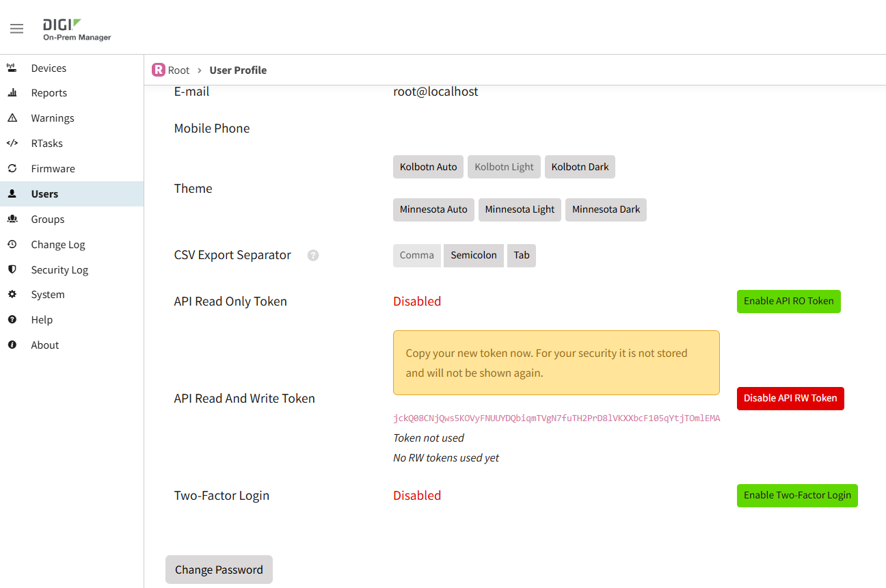
Task: Select the Kolbotn Dark theme
Action: click(x=580, y=167)
